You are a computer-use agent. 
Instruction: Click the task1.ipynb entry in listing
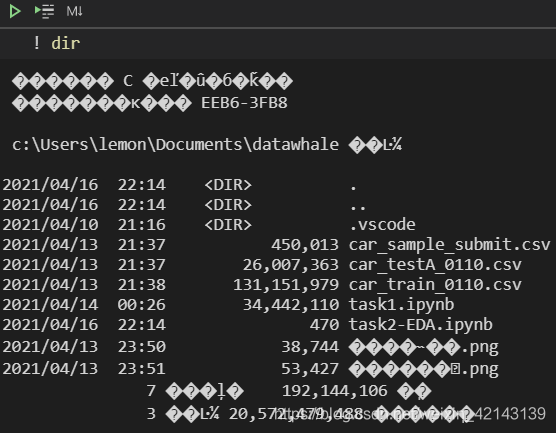tap(401, 305)
